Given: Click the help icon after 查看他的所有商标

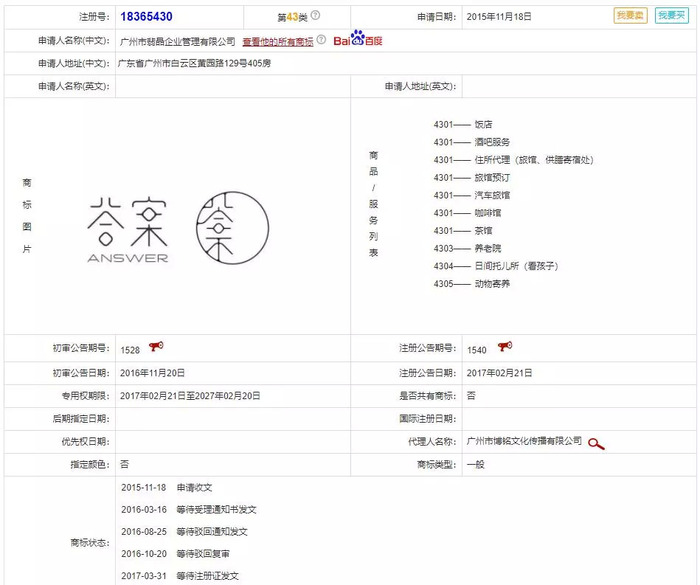Looking at the screenshot, I should click(x=322, y=40).
